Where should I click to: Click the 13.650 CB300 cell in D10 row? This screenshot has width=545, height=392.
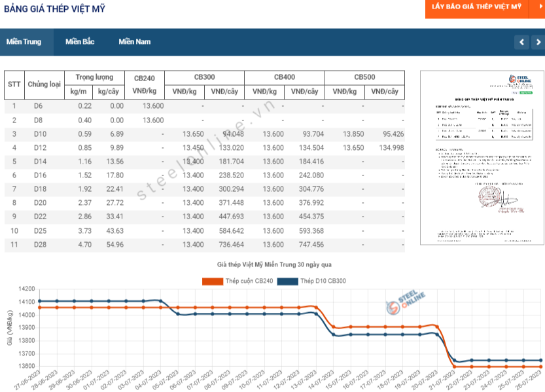pos(193,134)
